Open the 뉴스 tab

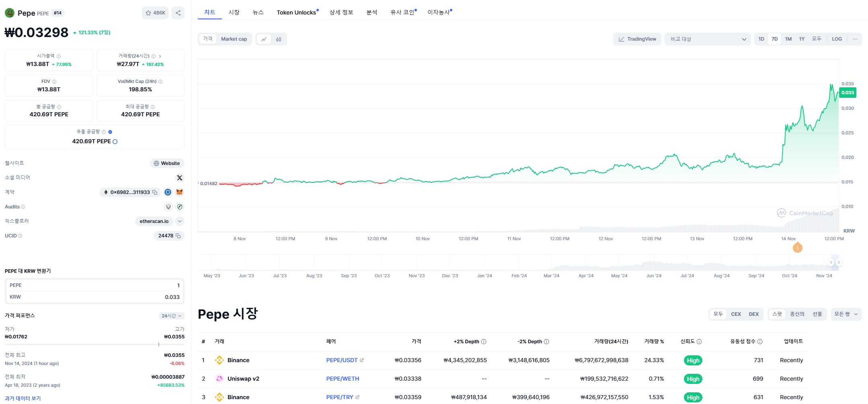258,12
